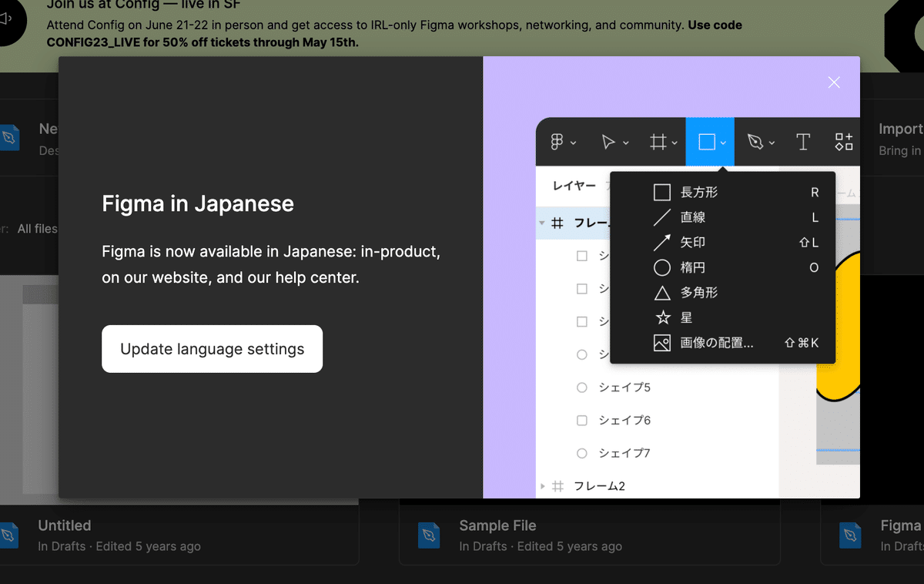
Task: Switch to the レイヤー layers tab
Action: [574, 186]
